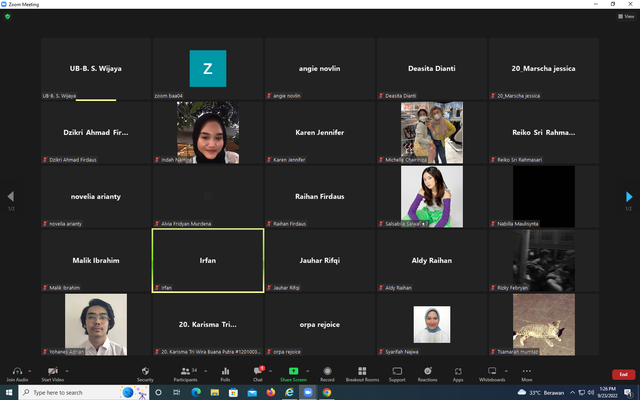
Task: Open Microsoft Edge from the taskbar
Action: click(196, 392)
